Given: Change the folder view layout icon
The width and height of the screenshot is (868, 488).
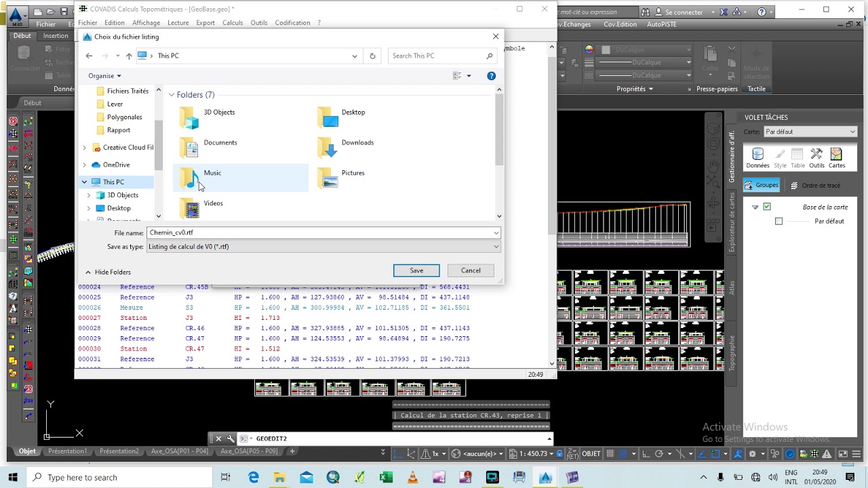Looking at the screenshot, I should [x=457, y=76].
